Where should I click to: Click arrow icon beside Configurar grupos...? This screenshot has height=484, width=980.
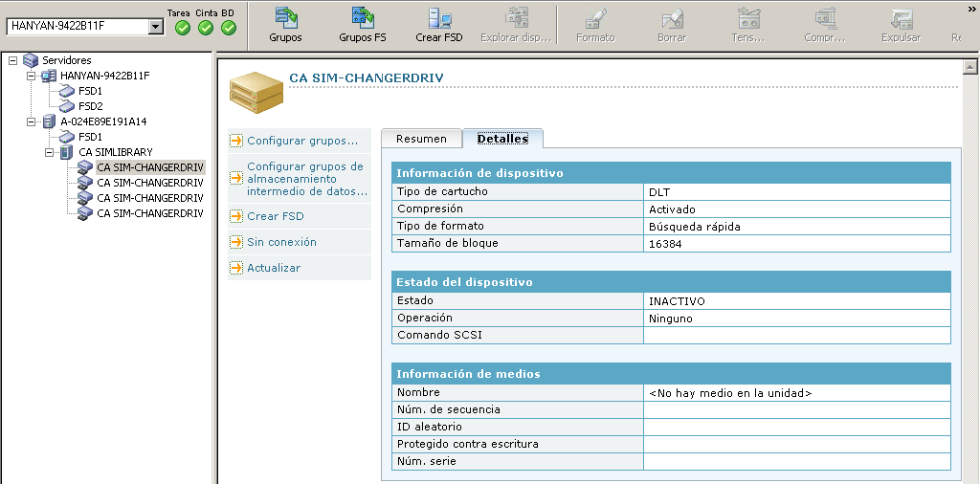(x=236, y=141)
